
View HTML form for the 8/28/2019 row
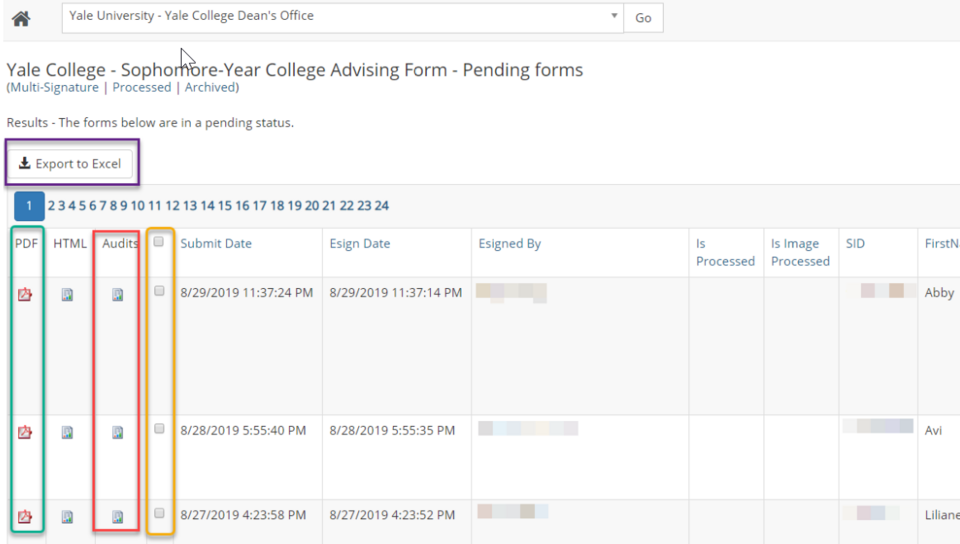coord(67,432)
